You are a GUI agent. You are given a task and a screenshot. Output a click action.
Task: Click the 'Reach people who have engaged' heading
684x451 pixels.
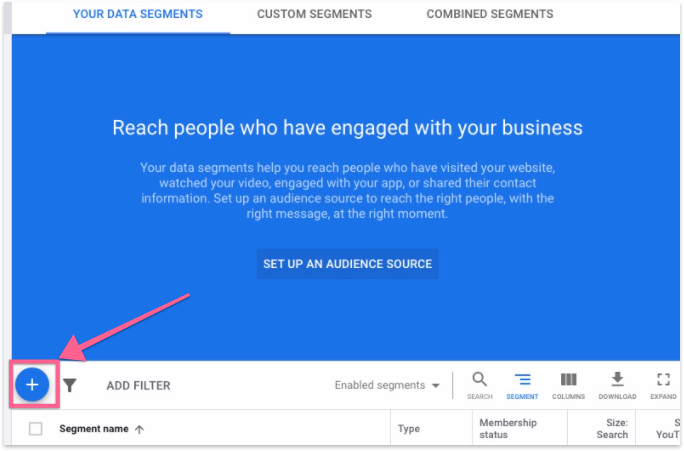point(347,128)
